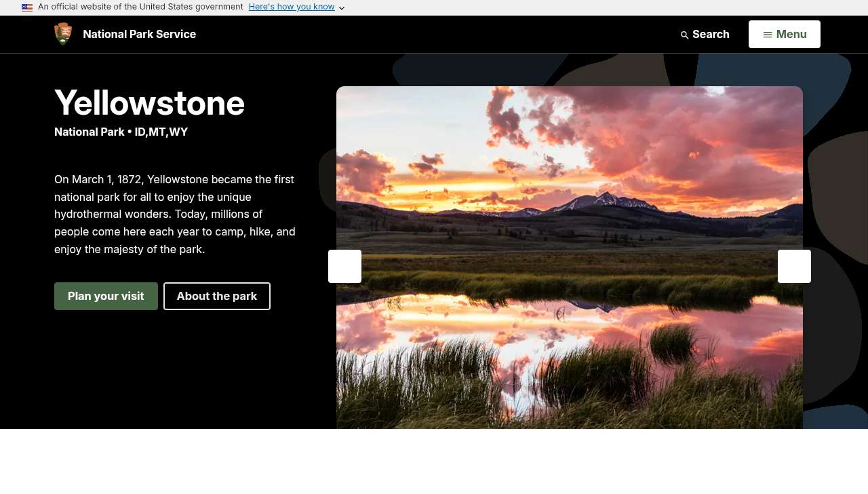
Task: Click the official website of United States text
Action: pos(140,7)
